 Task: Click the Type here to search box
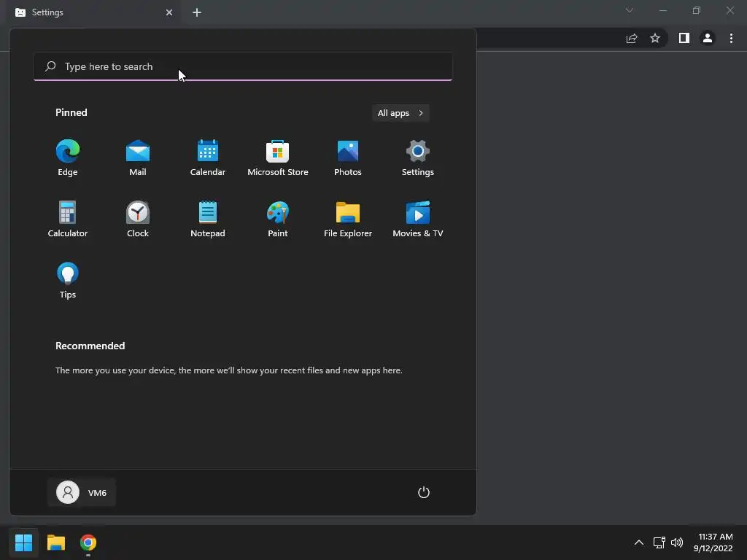[243, 66]
